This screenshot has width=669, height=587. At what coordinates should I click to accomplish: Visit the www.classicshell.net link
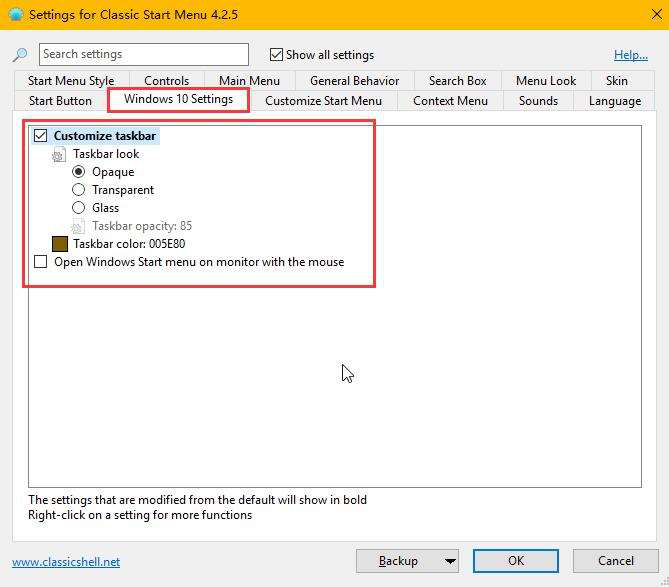tap(66, 562)
